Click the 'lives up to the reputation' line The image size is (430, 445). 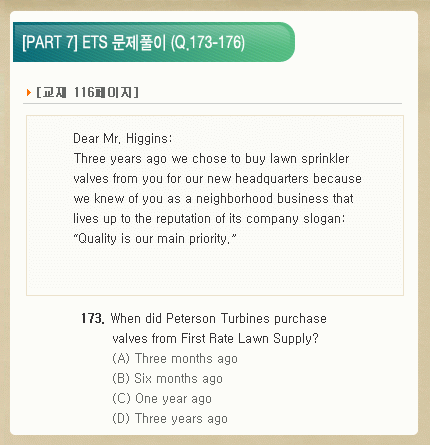[x=209, y=219]
